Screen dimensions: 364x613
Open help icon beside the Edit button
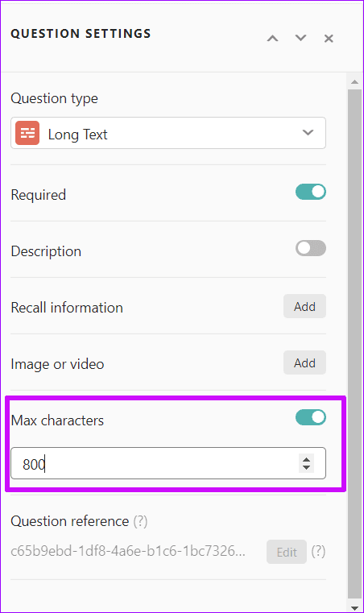pos(318,552)
